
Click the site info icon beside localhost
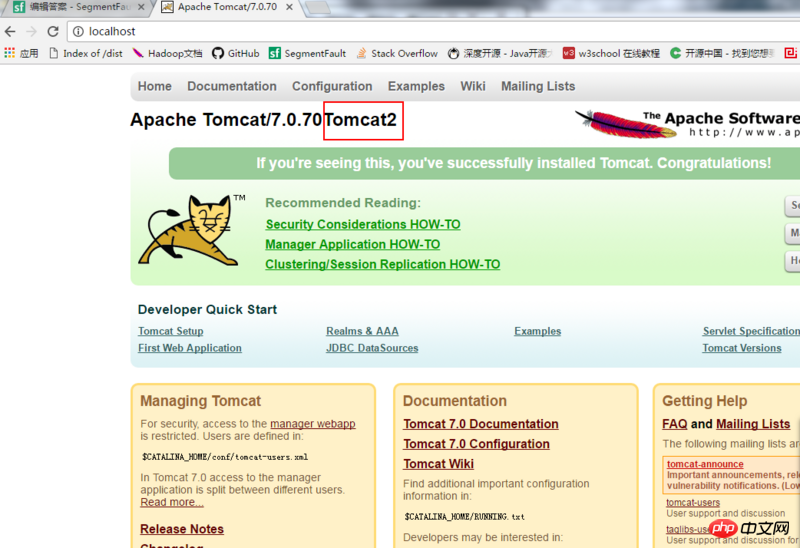[78, 32]
